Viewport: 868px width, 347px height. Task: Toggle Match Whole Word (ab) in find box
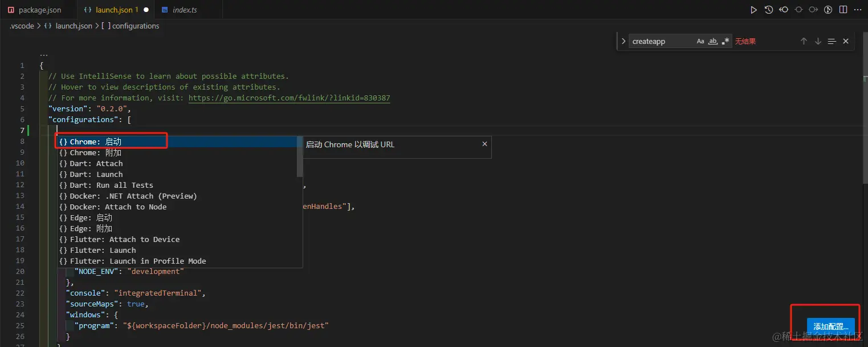coord(713,41)
